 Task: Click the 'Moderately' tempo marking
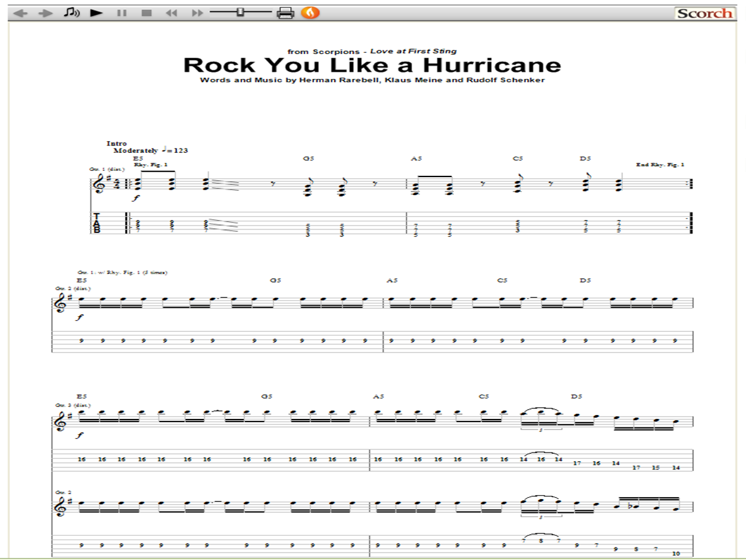click(x=136, y=150)
